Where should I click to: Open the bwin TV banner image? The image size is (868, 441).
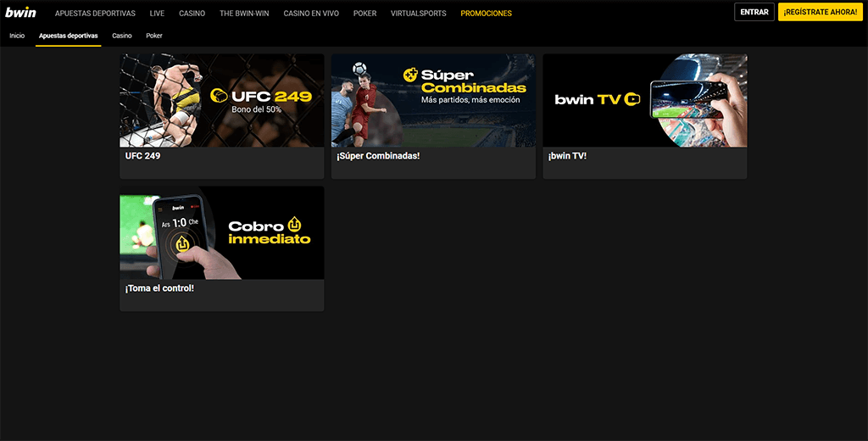coord(645,100)
